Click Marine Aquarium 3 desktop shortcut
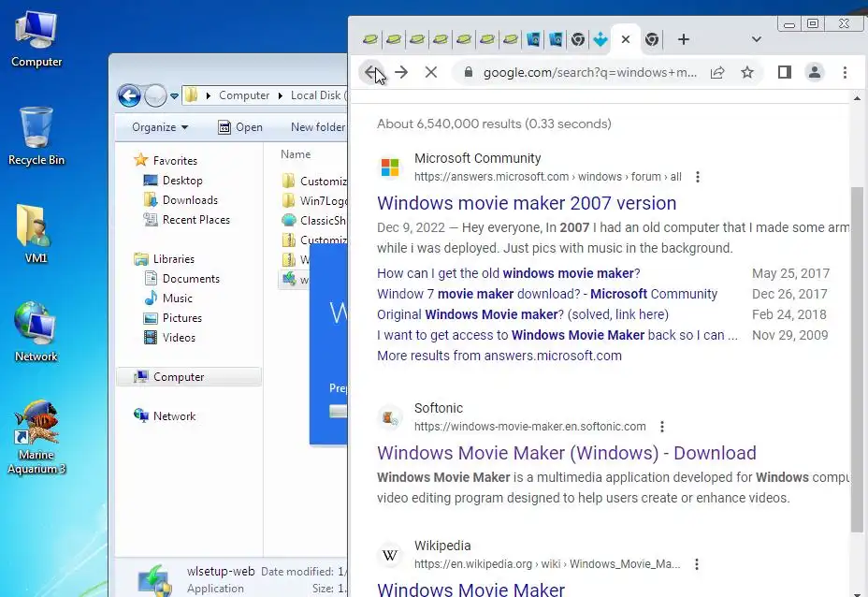 (36, 438)
